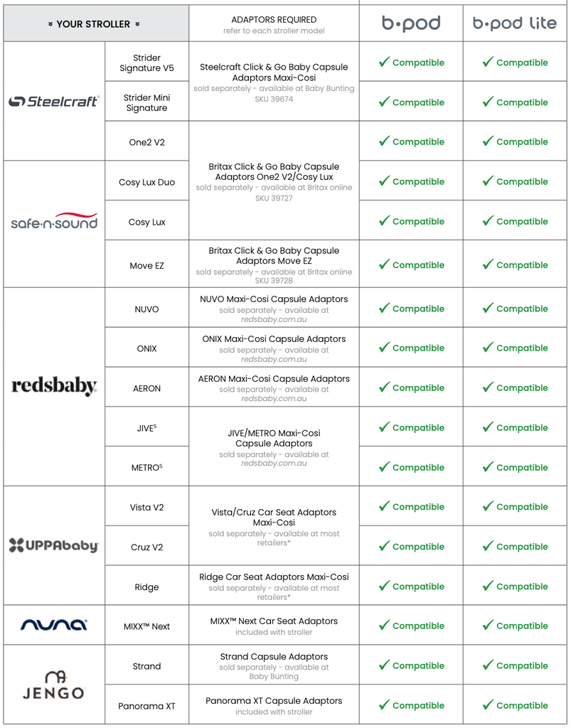The width and height of the screenshot is (571, 728).
Task: Click the Jengo brand logo
Action: [x=54, y=685]
